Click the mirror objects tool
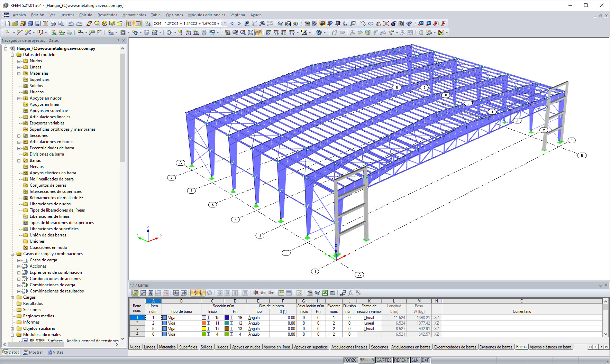 378,24
